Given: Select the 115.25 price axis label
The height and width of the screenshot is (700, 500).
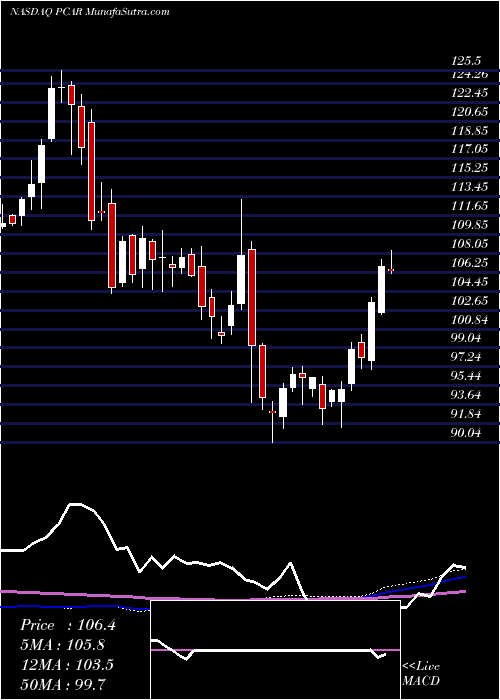Looking at the screenshot, I should pos(470,168).
